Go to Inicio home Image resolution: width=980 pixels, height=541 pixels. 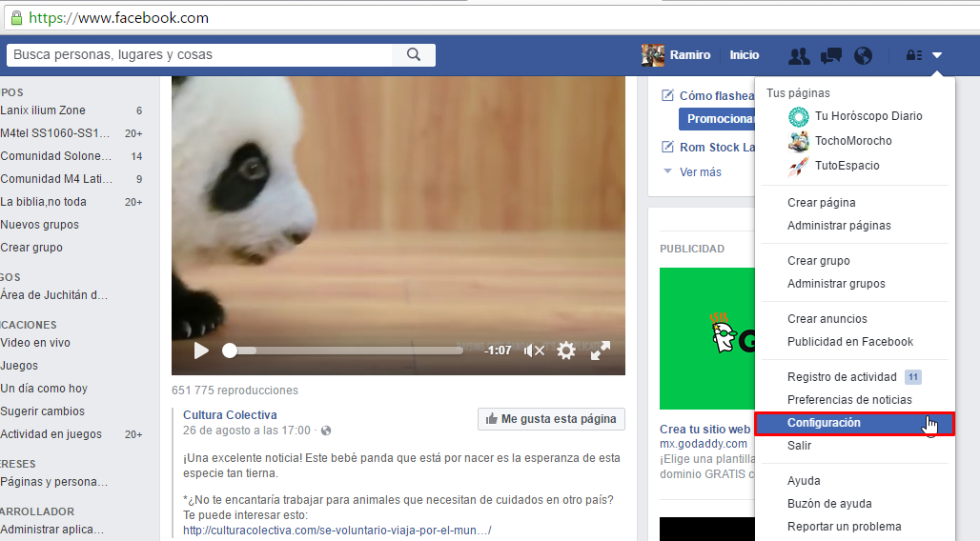click(745, 55)
